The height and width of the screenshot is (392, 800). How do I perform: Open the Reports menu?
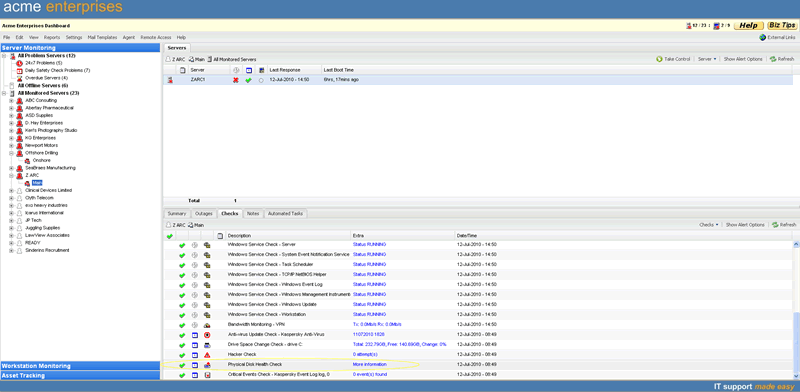point(52,37)
